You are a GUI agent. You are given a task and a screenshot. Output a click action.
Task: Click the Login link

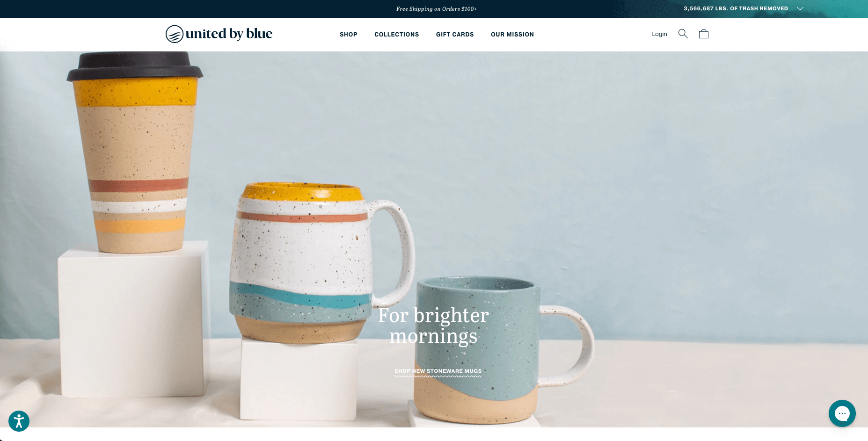coord(659,34)
